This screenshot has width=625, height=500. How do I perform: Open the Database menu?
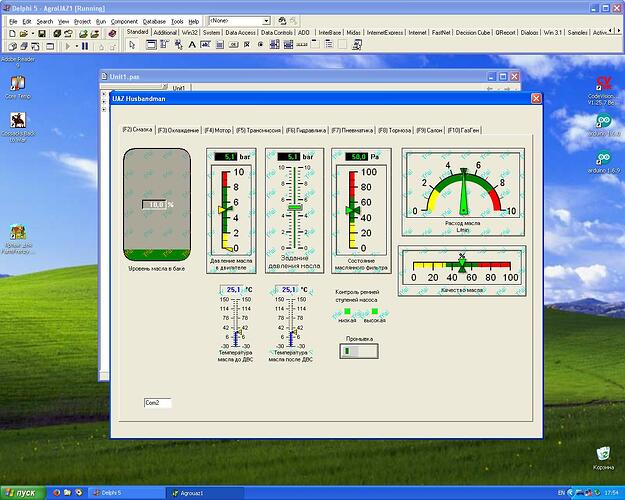click(154, 22)
